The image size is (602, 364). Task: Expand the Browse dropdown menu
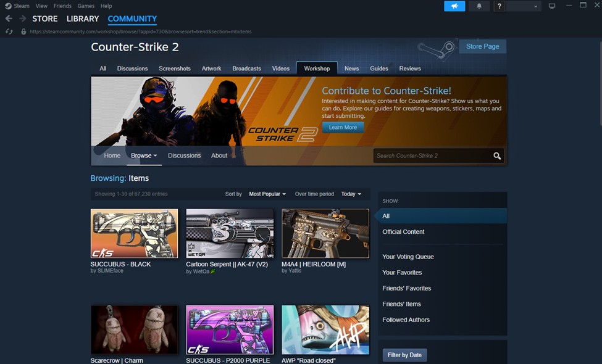pyautogui.click(x=144, y=155)
